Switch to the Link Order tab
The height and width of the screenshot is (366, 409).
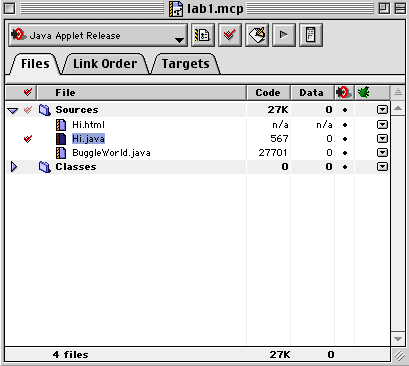[105, 64]
